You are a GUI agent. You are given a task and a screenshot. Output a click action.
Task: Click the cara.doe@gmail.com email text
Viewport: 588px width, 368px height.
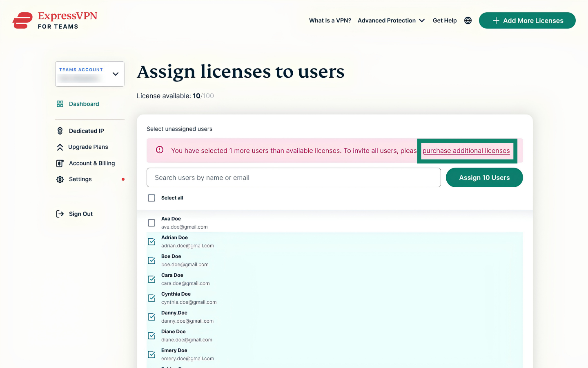click(185, 283)
